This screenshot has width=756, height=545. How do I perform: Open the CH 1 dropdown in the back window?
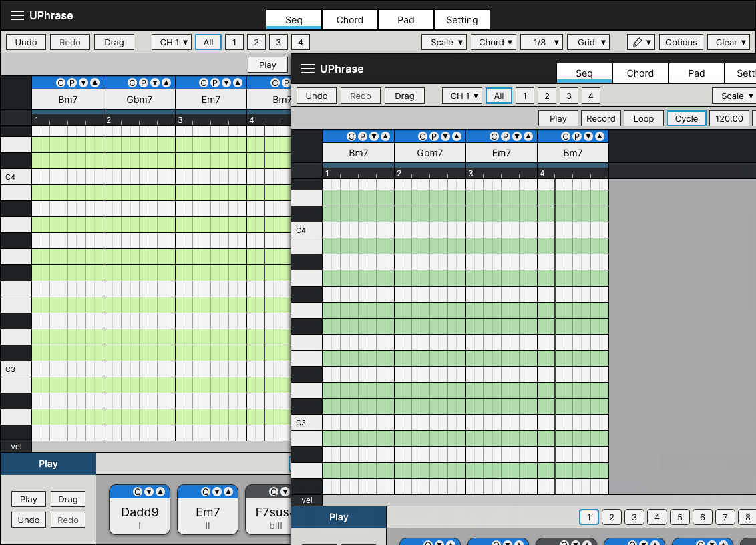coord(172,43)
